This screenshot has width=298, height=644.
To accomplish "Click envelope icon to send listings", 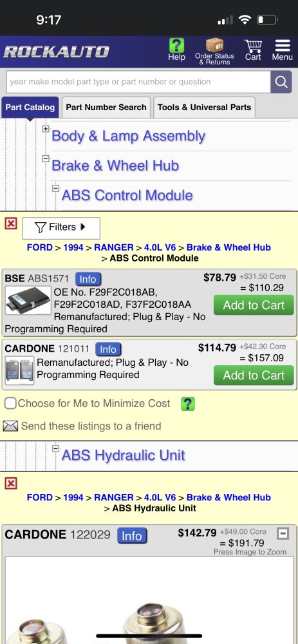I will point(10,426).
